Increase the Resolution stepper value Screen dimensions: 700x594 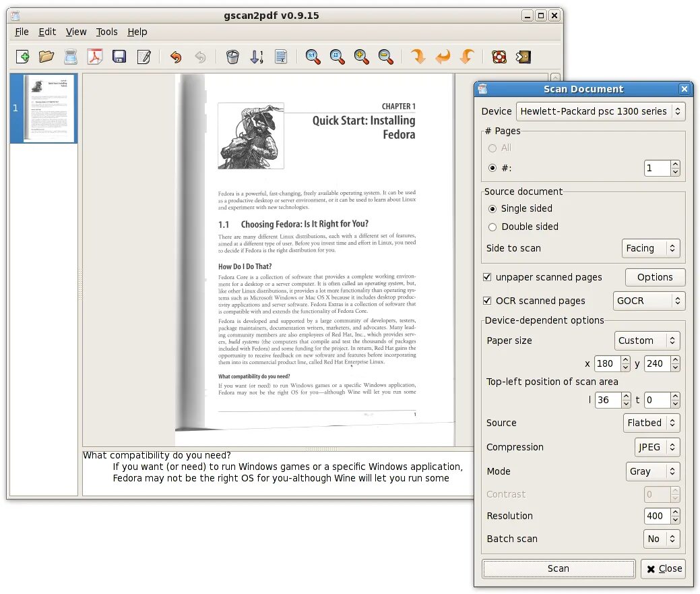click(x=675, y=512)
